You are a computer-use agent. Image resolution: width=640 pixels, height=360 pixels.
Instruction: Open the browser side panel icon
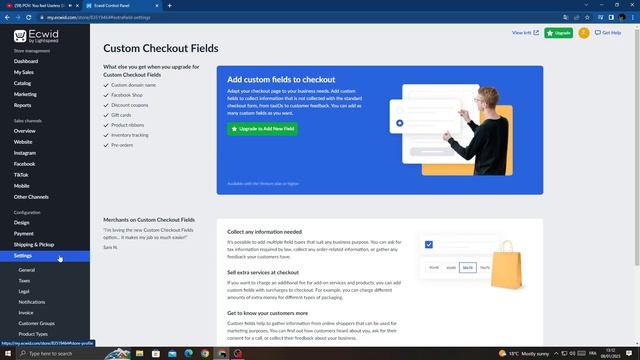coord(611,18)
